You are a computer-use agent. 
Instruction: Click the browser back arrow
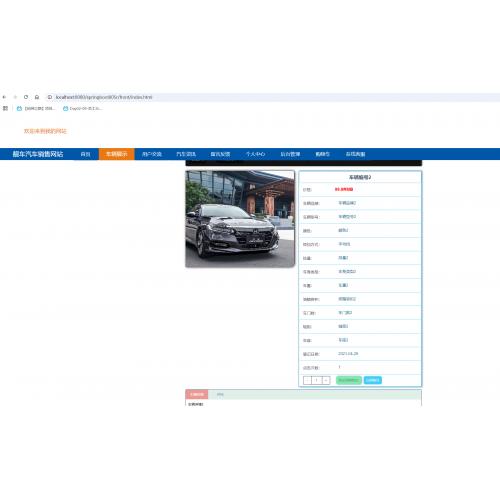click(x=4, y=97)
